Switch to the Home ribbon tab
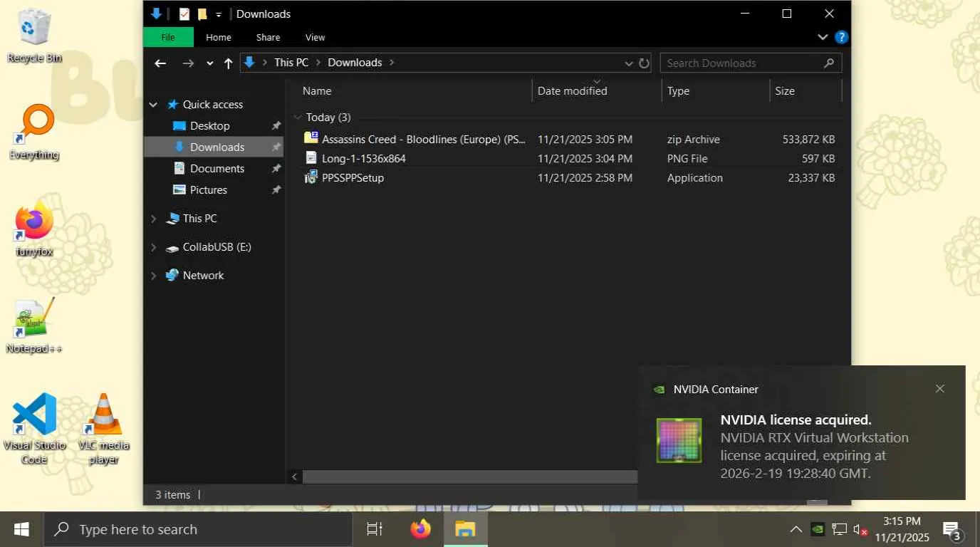This screenshot has width=980, height=547. point(219,37)
